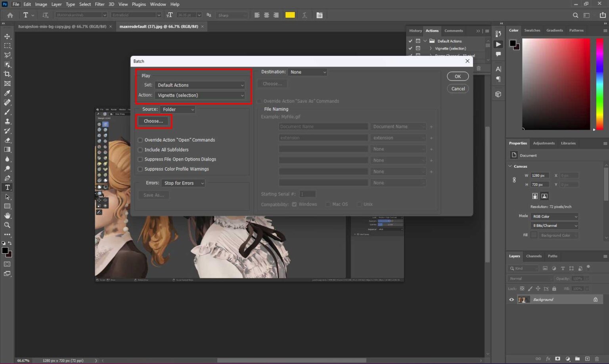Select the Path Selection tool

point(7,197)
